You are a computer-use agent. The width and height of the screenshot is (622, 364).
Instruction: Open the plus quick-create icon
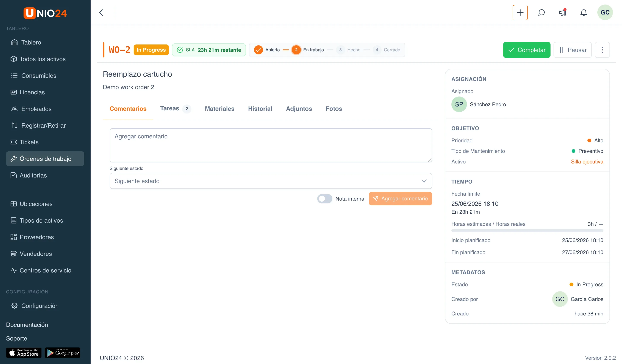point(520,13)
